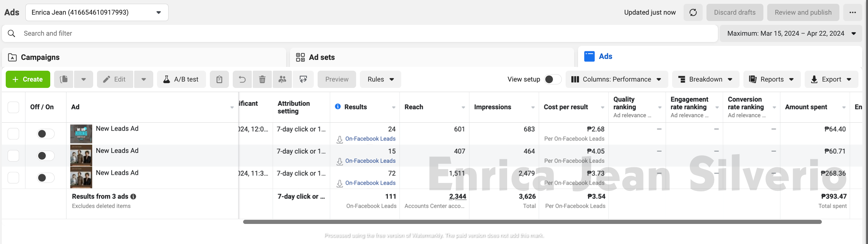Click the Results column info icon
This screenshot has width=868, height=244.
point(338,107)
